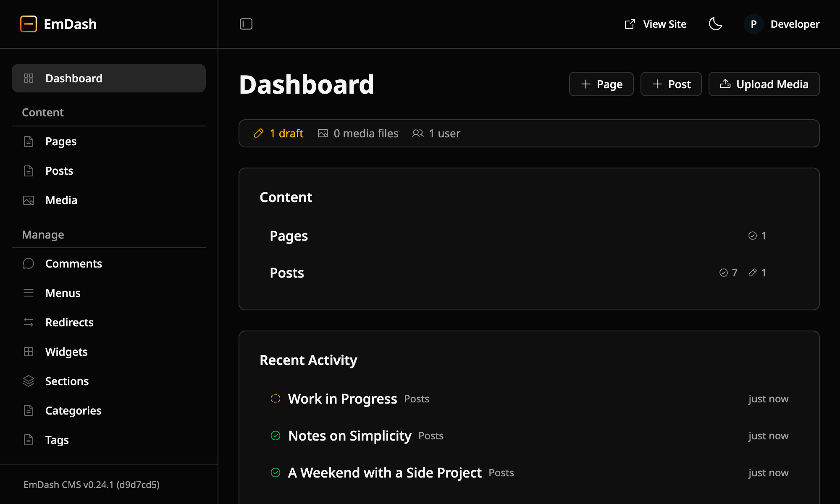Click the Dashboard grid icon in sidebar
840x504 pixels.
click(29, 78)
